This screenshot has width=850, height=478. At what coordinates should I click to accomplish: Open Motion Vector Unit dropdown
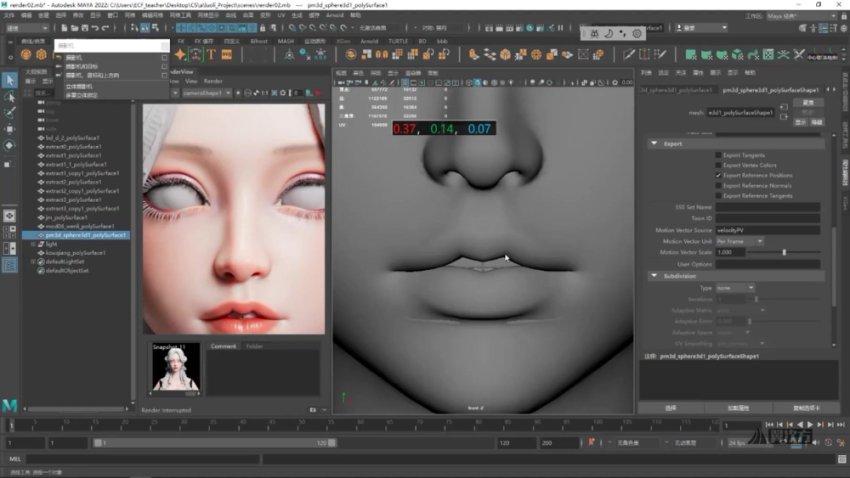point(740,241)
